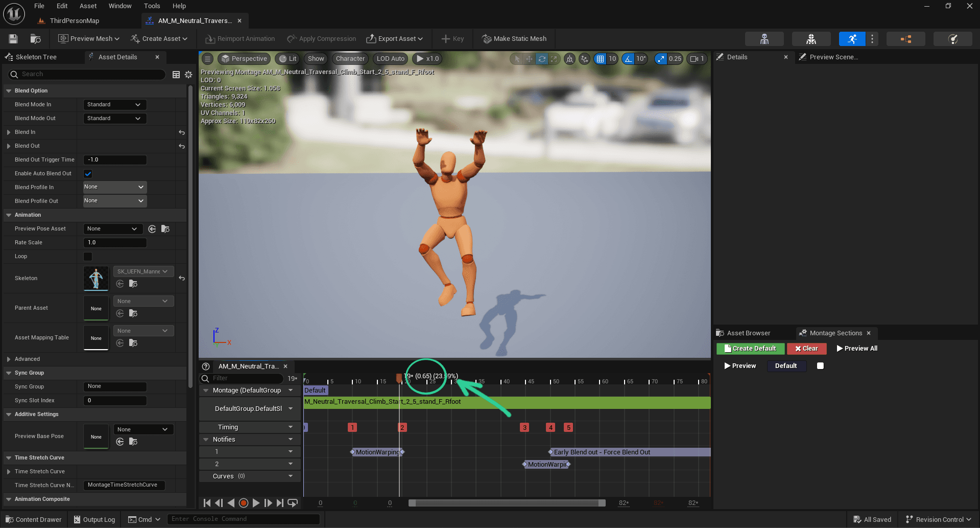980x528 pixels.
Task: Open the Animation Blueprint mode icon
Action: (905, 39)
